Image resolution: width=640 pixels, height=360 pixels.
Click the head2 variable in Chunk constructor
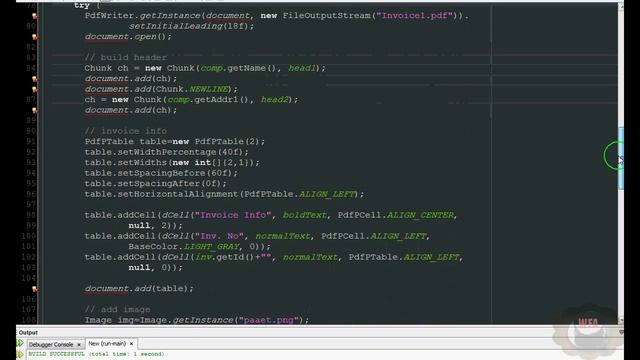tap(275, 100)
